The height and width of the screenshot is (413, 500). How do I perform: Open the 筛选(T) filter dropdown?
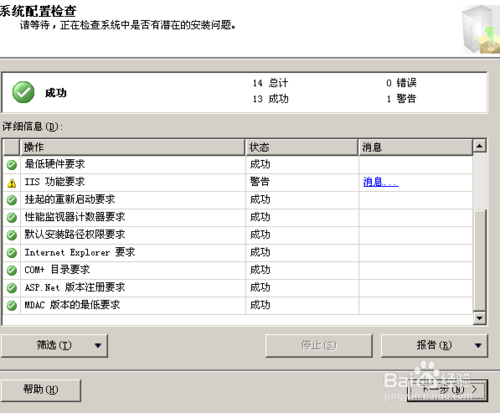54,346
